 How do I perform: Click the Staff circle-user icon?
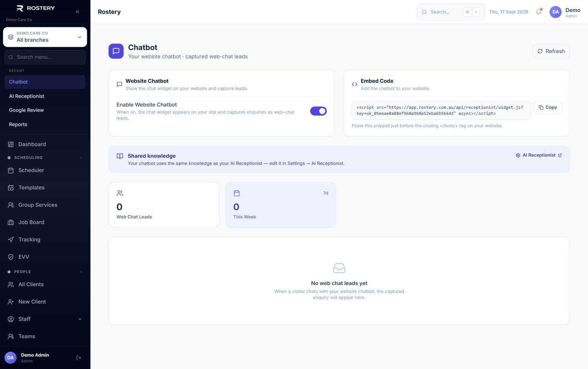[11, 319]
